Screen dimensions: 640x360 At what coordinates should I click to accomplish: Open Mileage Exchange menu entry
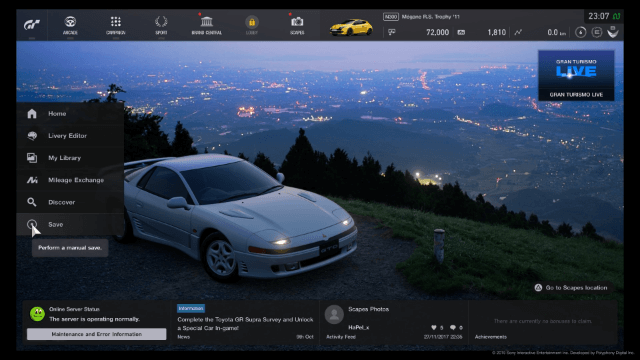coord(70,180)
